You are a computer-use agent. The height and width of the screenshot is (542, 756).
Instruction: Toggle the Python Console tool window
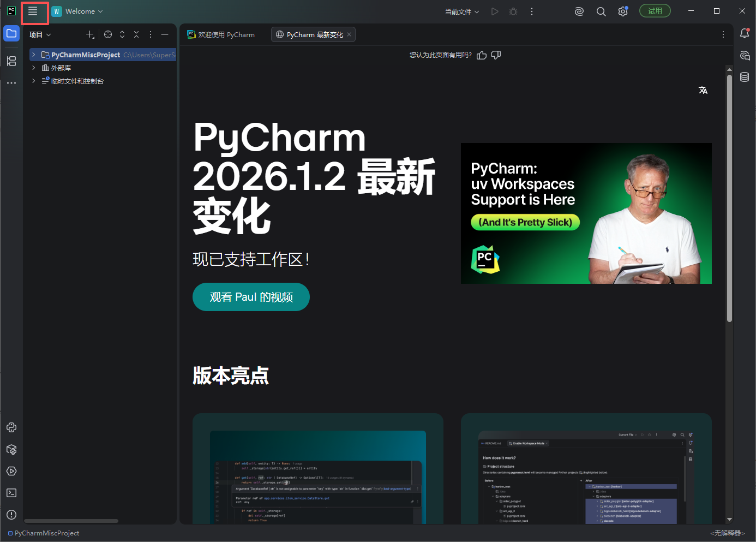click(11, 427)
